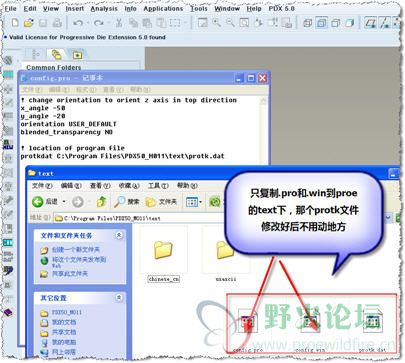The width and height of the screenshot is (405, 363).
Task: Open file using the folder toolbar icon
Action: click(29, 22)
